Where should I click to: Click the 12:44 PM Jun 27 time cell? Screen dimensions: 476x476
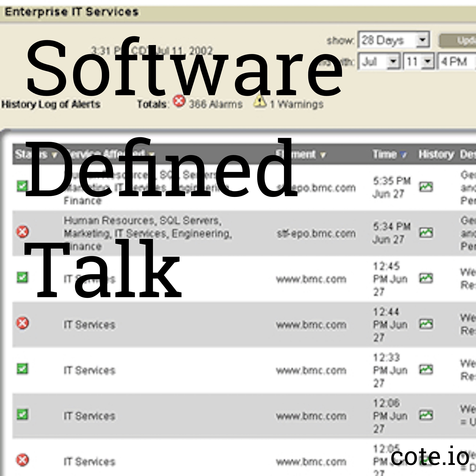(390, 325)
